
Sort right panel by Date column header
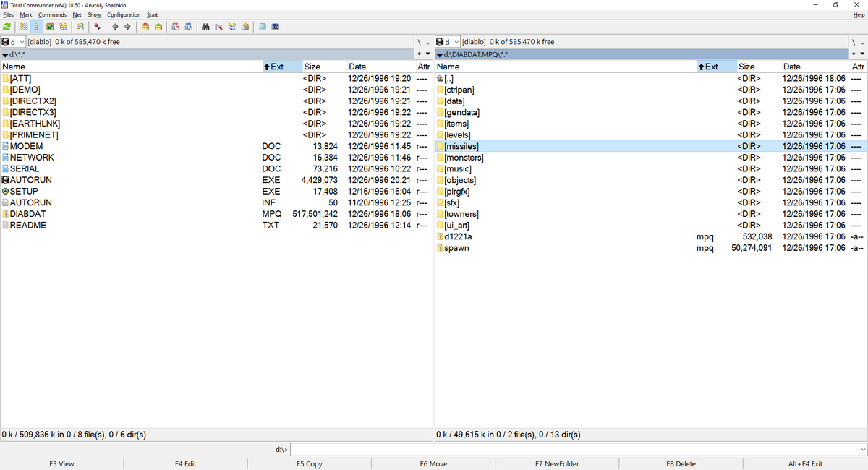[814, 67]
